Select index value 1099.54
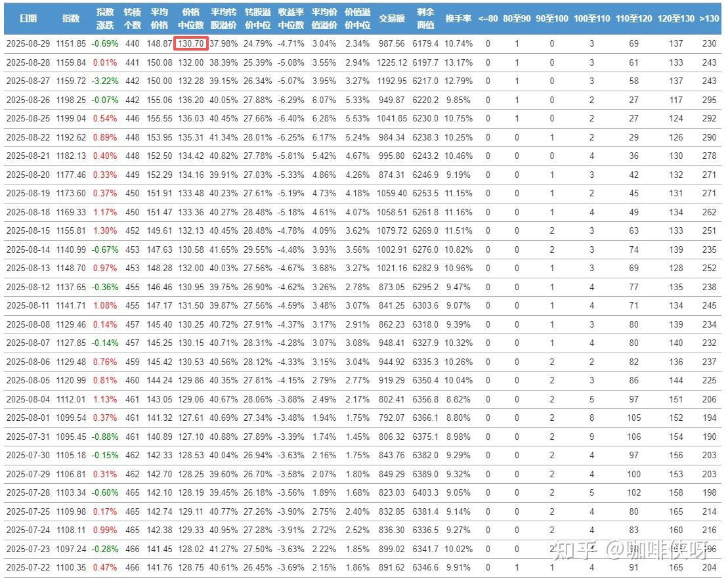This screenshot has height=581, width=728. pyautogui.click(x=71, y=418)
